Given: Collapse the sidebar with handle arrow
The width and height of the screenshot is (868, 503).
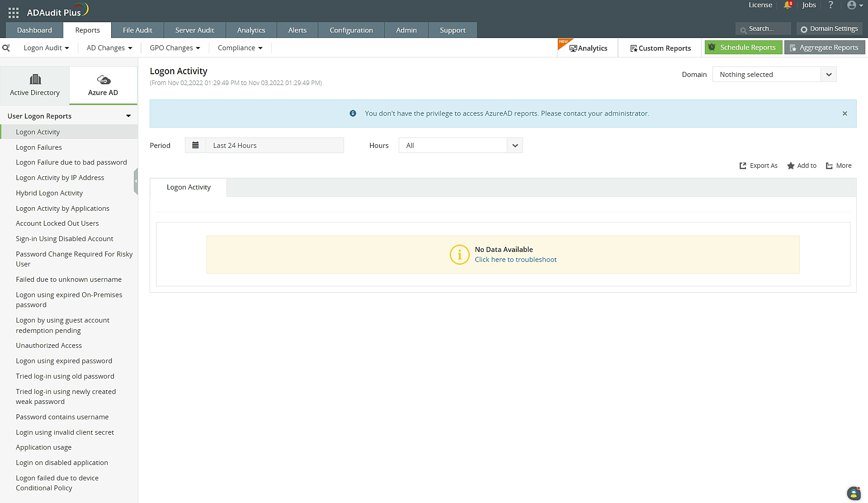Looking at the screenshot, I should tap(136, 181).
